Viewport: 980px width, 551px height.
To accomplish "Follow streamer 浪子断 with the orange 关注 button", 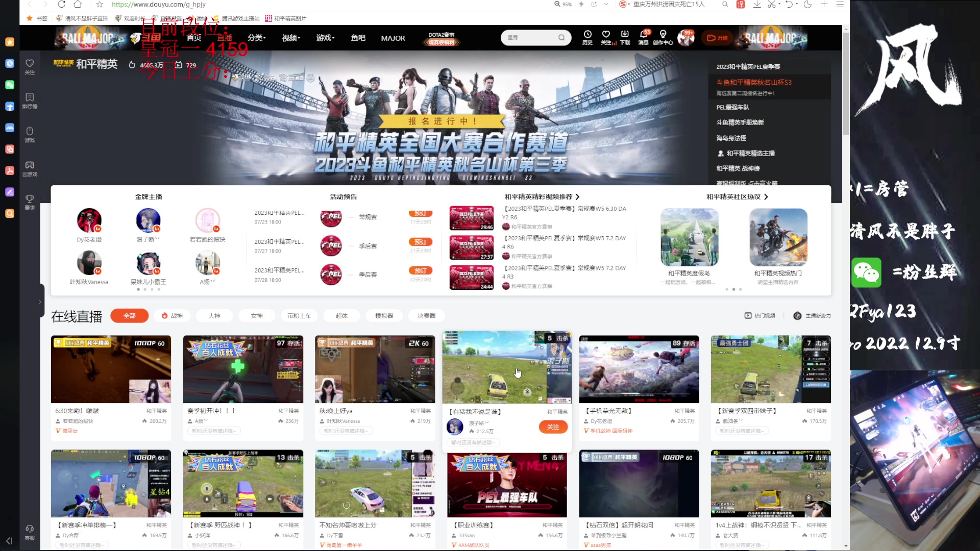I will [553, 427].
